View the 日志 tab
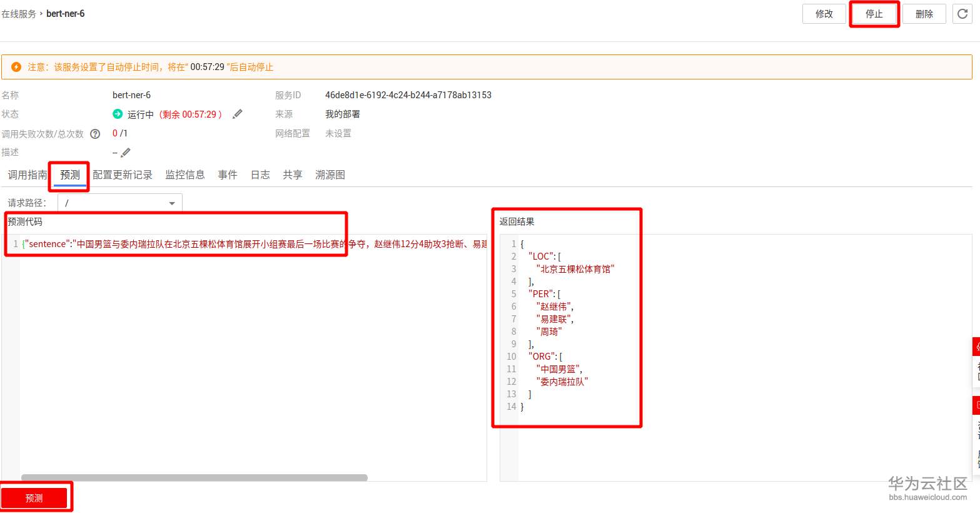 [260, 175]
